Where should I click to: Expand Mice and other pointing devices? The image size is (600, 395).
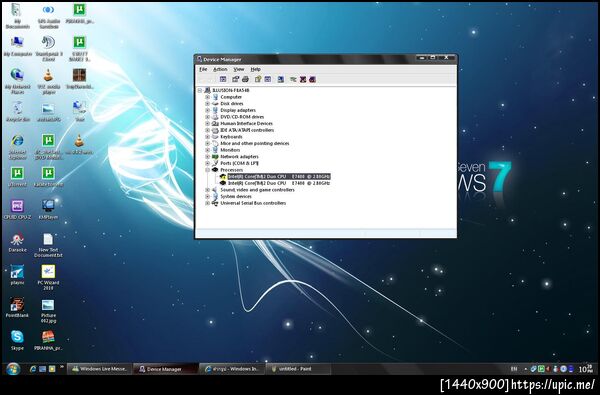point(207,144)
